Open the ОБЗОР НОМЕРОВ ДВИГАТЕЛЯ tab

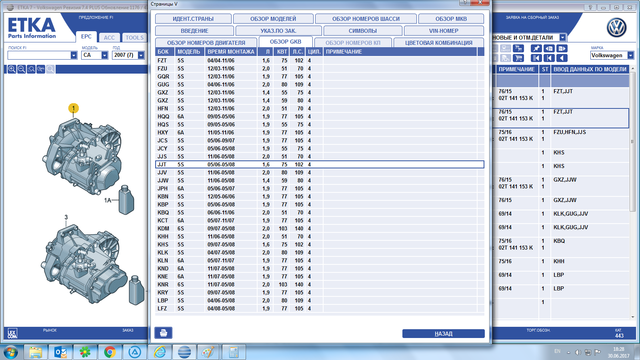(206, 42)
